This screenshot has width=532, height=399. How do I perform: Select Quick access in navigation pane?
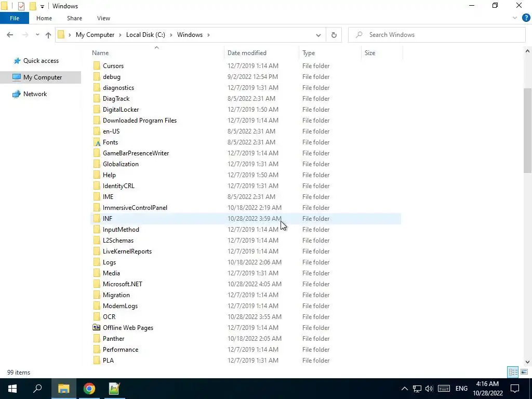[x=41, y=61]
